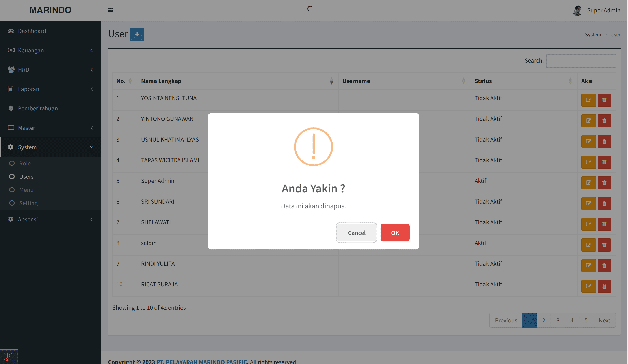This screenshot has height=364, width=628.
Task: Click the Super Admin avatar picture
Action: click(577, 11)
